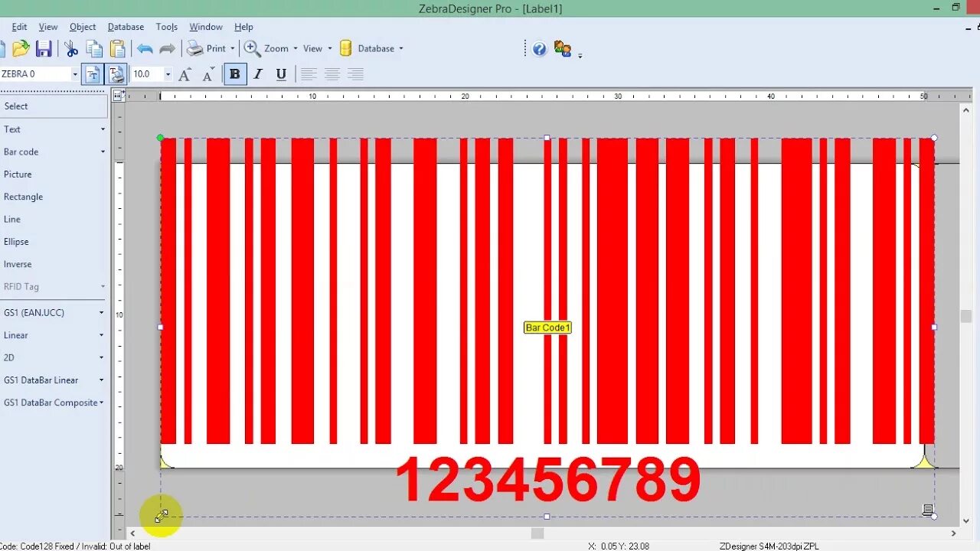The image size is (980, 551).
Task: Toggle the TrueType fonts button
Action: (93, 74)
